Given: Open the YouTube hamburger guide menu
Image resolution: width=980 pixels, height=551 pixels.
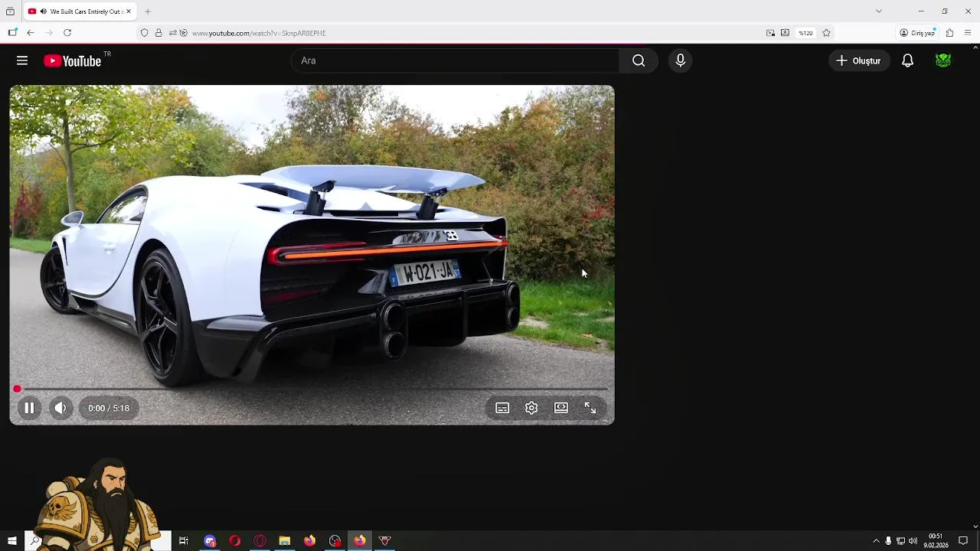Looking at the screenshot, I should click(x=22, y=60).
